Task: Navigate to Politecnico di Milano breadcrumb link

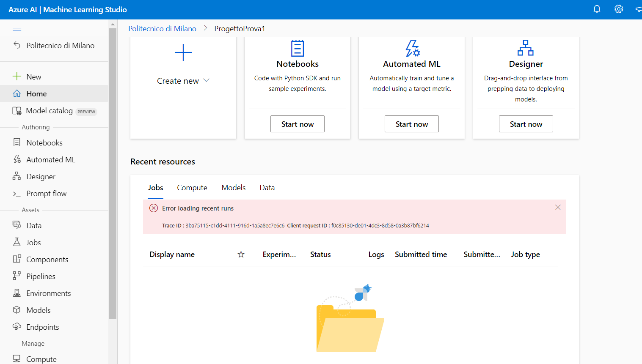Action: pos(162,28)
